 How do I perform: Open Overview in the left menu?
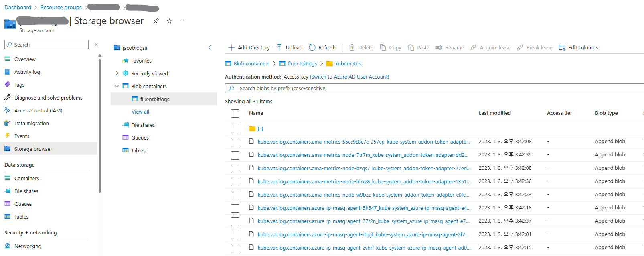click(25, 59)
